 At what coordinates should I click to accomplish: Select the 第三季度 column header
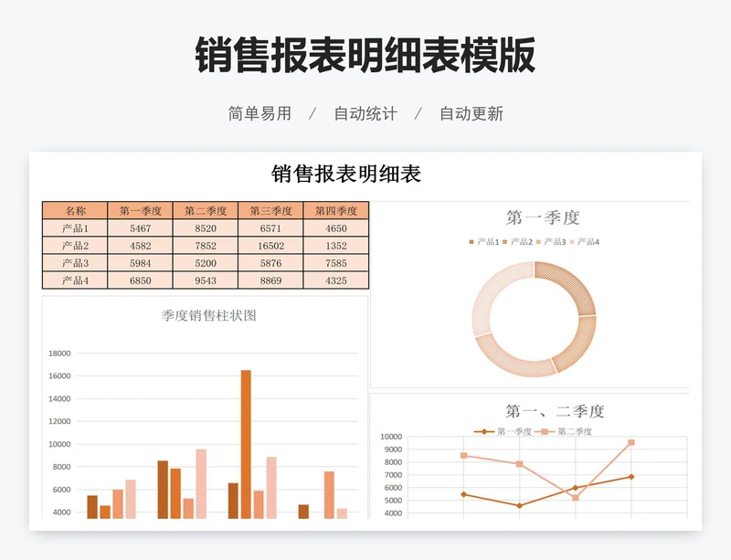tap(270, 211)
